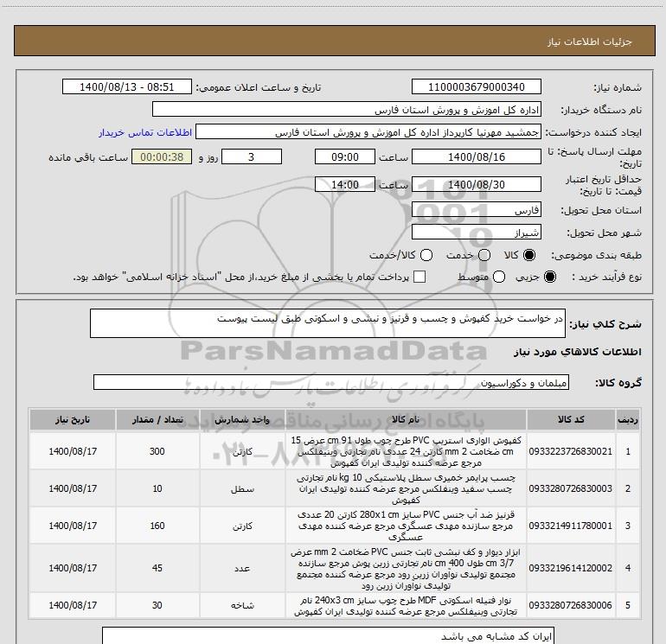Click product code 0933280726830006
Screen dimensions: 666x644
point(571,605)
